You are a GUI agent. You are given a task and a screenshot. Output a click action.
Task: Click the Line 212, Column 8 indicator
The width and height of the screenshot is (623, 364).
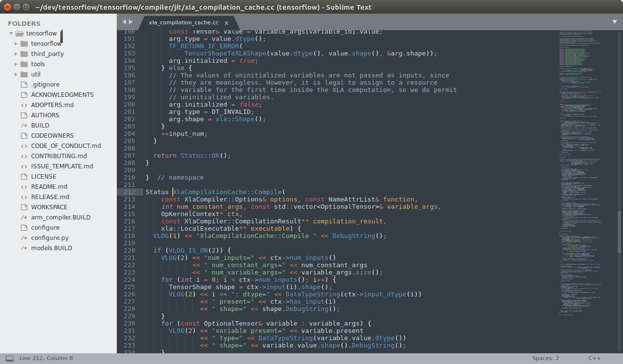(x=46, y=358)
